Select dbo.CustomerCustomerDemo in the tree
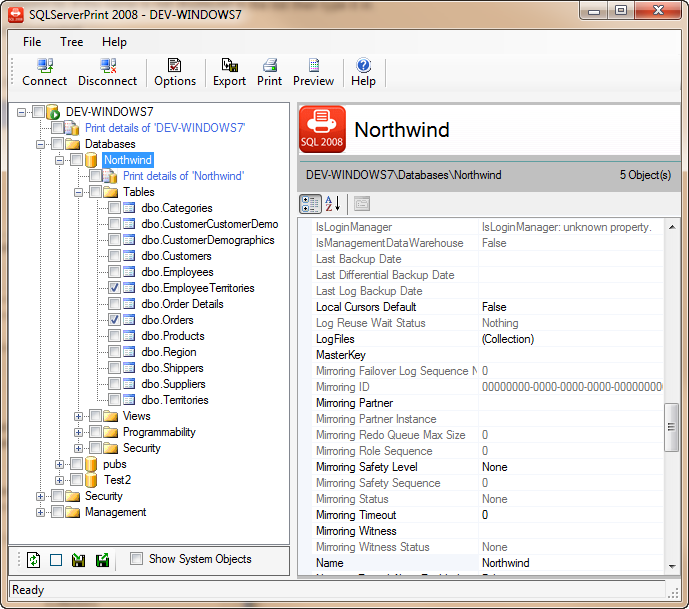Viewport: 689px width, 609px height. [x=210, y=224]
